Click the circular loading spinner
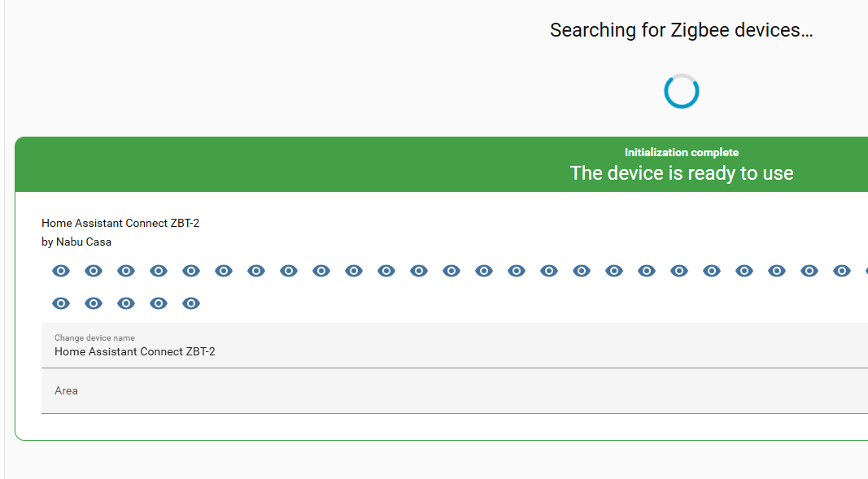 [681, 91]
